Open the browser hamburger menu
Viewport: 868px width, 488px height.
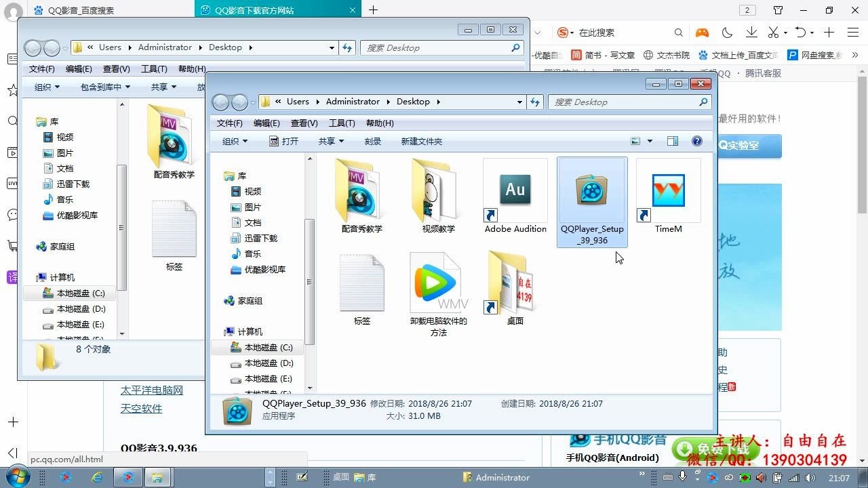(853, 33)
